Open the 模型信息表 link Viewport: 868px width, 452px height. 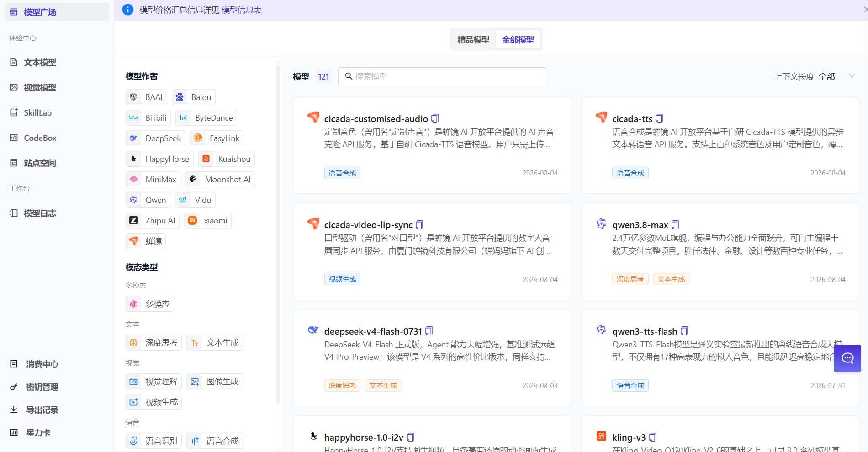[242, 10]
